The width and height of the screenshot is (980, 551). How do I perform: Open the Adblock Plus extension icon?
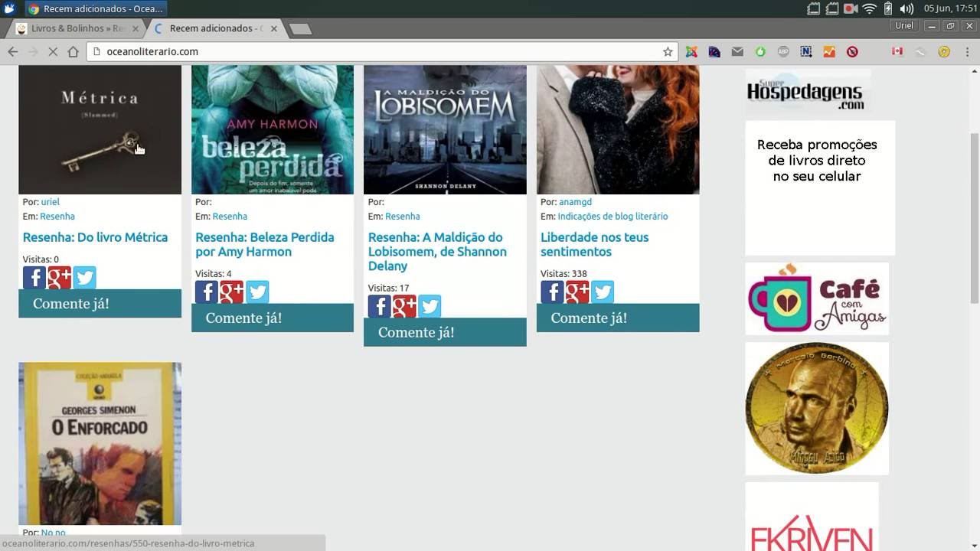(783, 51)
